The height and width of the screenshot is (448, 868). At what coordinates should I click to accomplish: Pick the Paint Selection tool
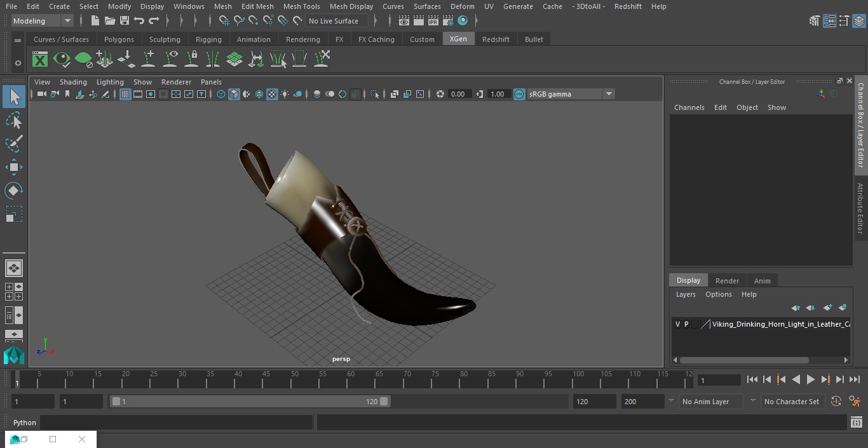(x=14, y=144)
